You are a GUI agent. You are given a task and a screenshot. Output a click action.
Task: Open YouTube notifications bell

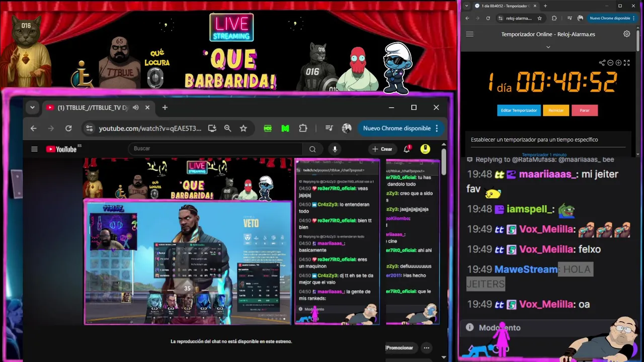coord(407,149)
